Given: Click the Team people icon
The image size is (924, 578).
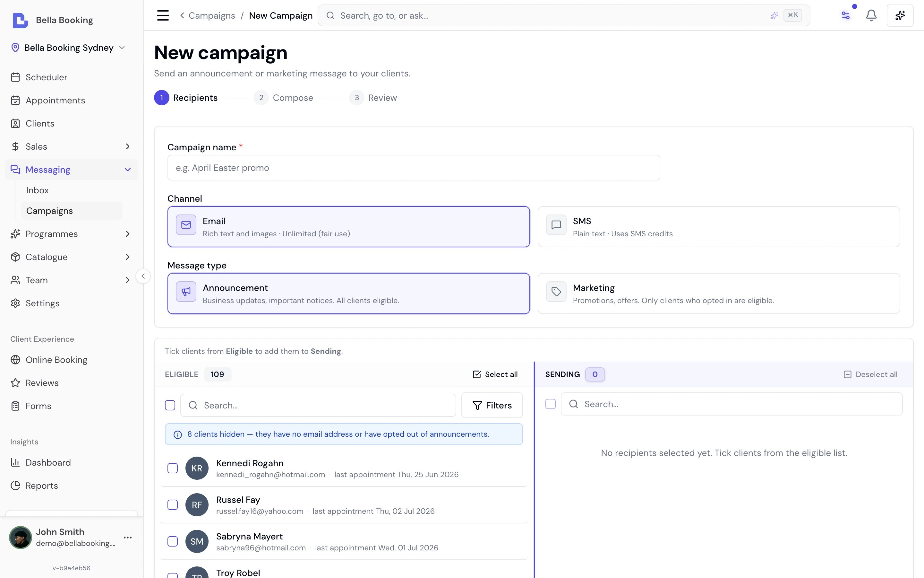Looking at the screenshot, I should (15, 280).
